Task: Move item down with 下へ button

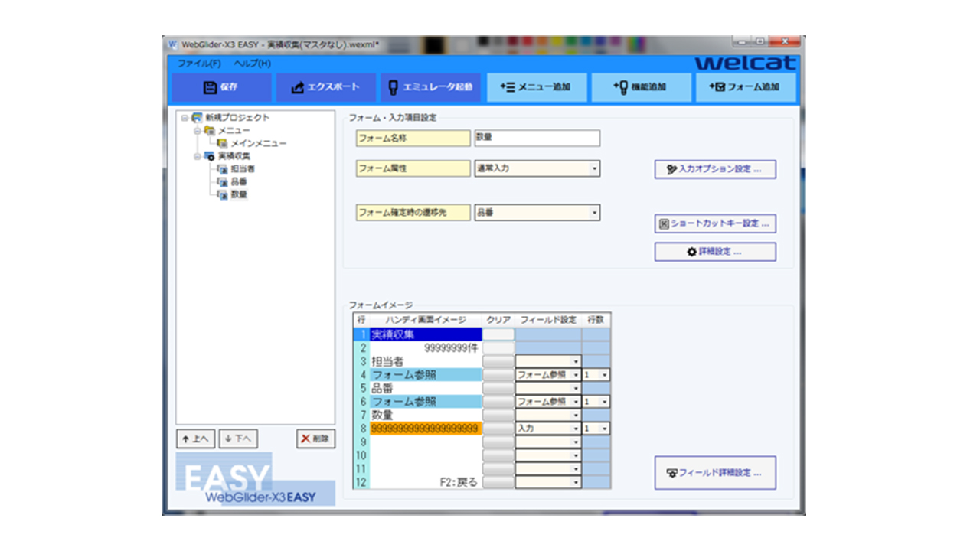Action: point(239,439)
